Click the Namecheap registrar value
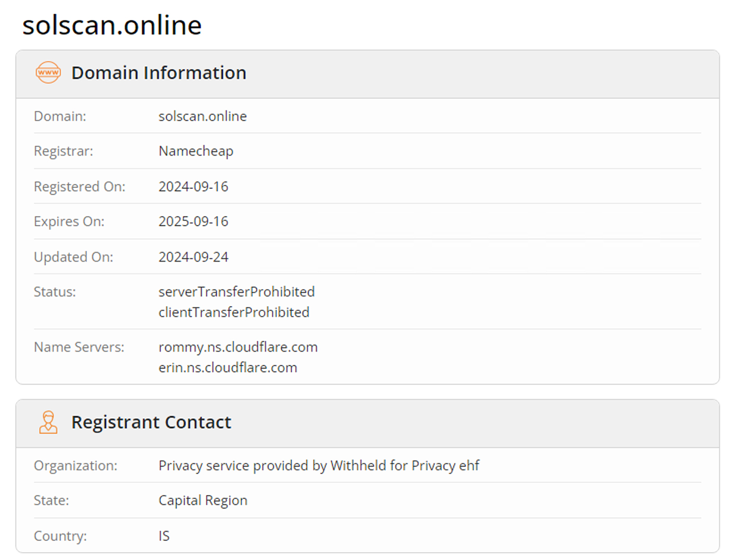The height and width of the screenshot is (560, 729). (196, 151)
